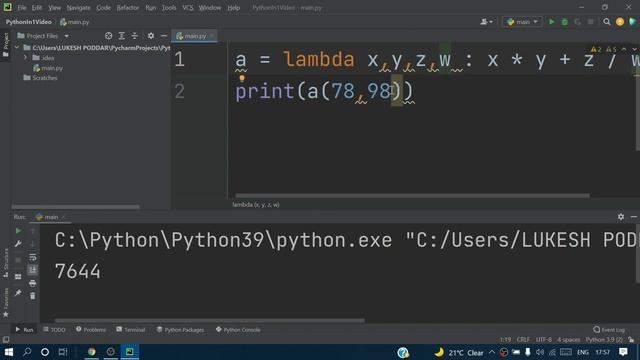This screenshot has width=640, height=360.
Task: Run the main configuration with green play
Action: coord(551,22)
